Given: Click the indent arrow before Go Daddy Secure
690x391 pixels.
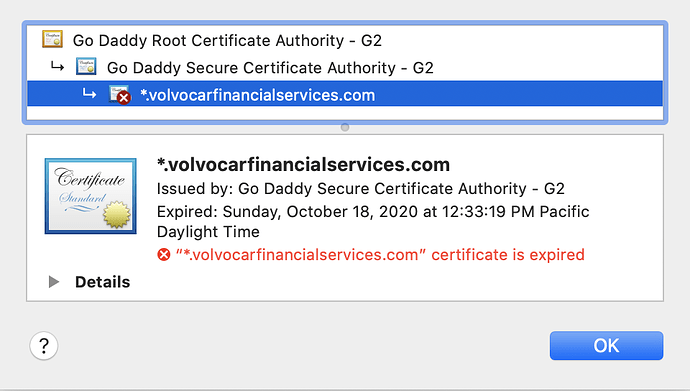Looking at the screenshot, I should point(57,67).
